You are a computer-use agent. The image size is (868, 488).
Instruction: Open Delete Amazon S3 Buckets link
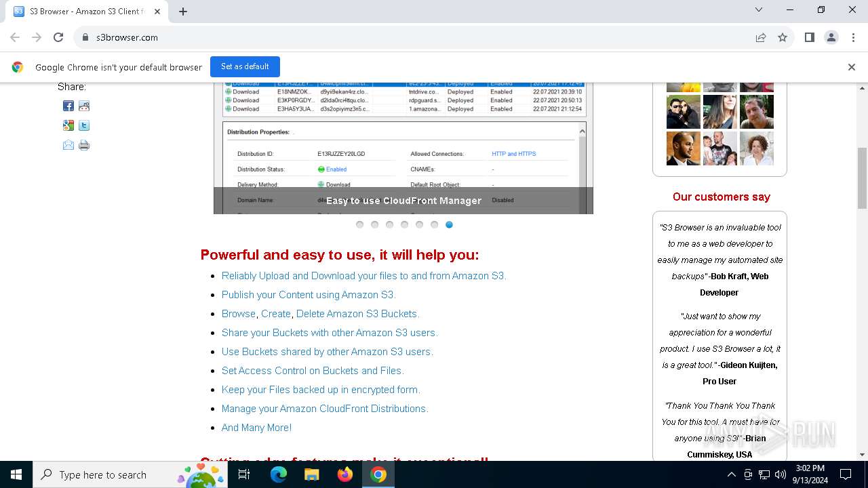point(357,314)
